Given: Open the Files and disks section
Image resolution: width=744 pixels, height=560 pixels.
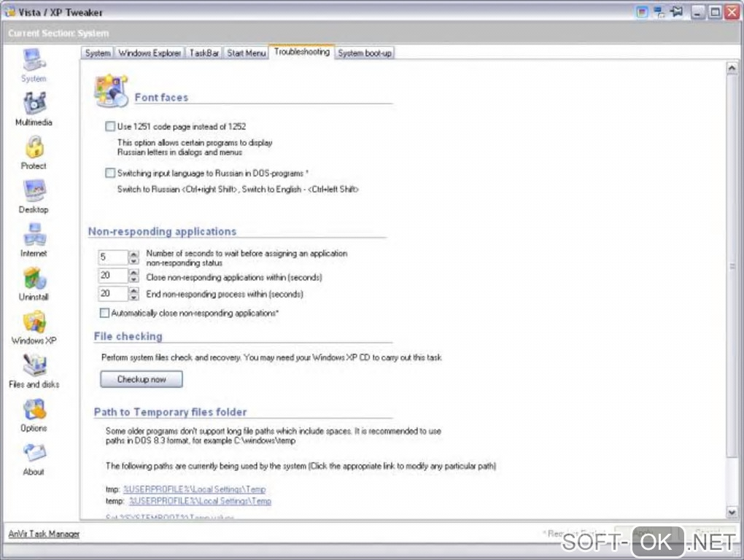Looking at the screenshot, I should click(34, 371).
